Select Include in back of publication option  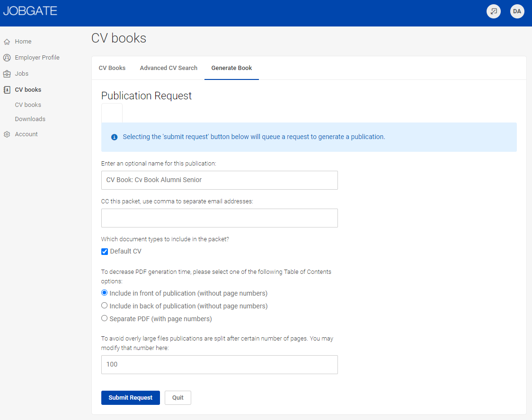[105, 306]
